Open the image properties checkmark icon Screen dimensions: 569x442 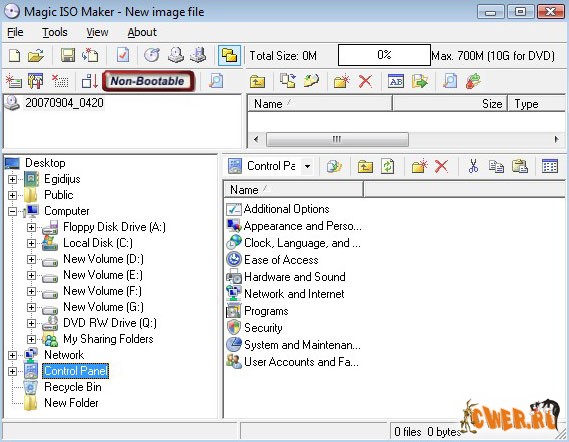point(123,55)
